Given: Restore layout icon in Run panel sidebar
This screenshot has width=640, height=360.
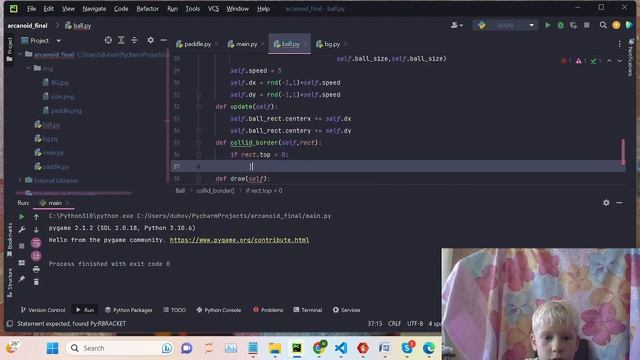Looking at the screenshot, I should click(x=22, y=262).
